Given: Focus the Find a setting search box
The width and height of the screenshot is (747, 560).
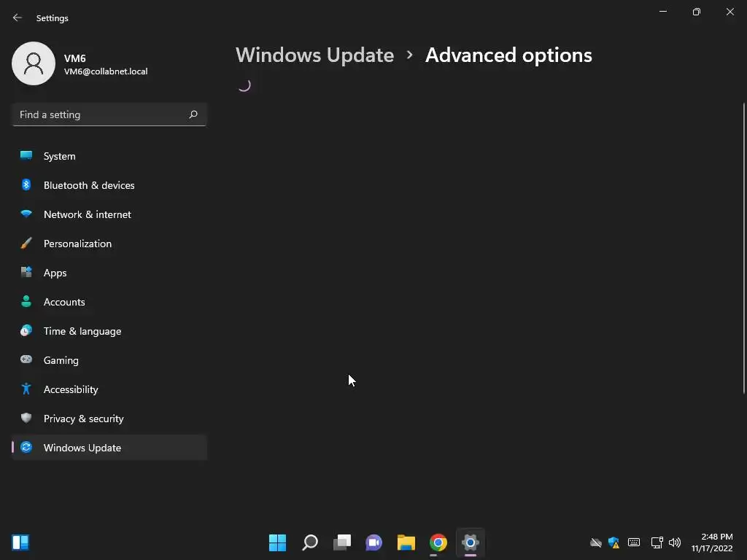Looking at the screenshot, I should coord(109,114).
